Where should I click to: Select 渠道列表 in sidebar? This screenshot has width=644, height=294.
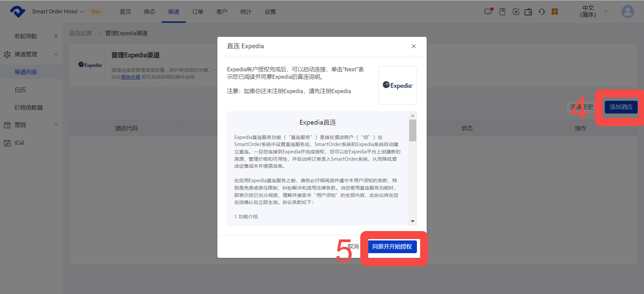31,72
